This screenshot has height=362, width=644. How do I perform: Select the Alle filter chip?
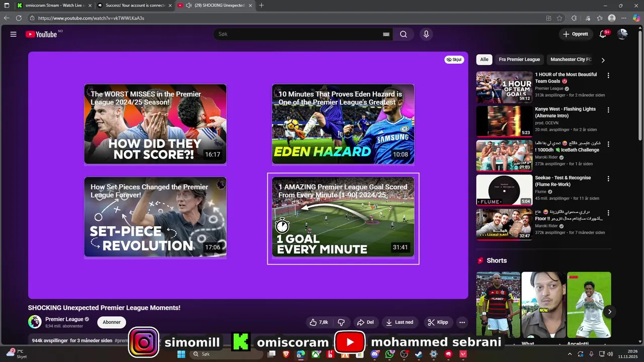click(484, 59)
